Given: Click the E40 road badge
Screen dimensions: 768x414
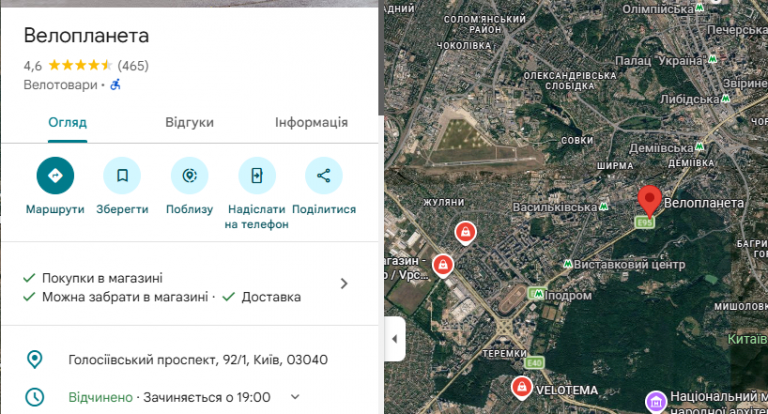Looking at the screenshot, I should (x=534, y=363).
